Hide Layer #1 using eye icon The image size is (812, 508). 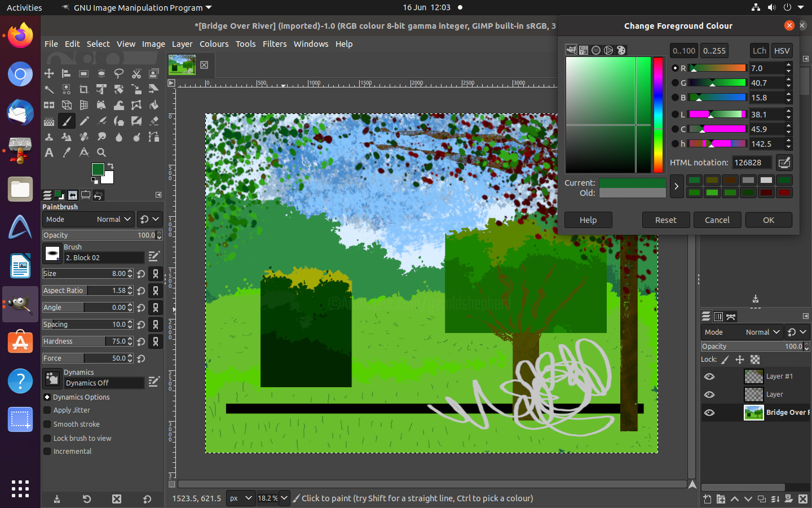tap(709, 376)
